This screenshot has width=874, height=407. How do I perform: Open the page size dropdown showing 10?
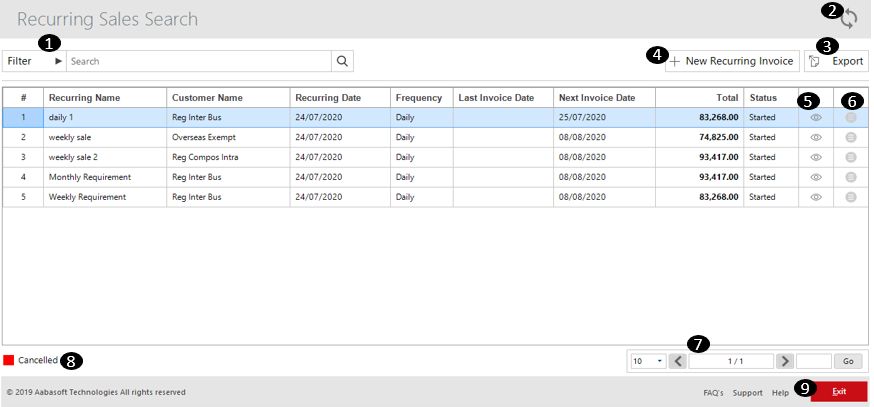(x=648, y=361)
